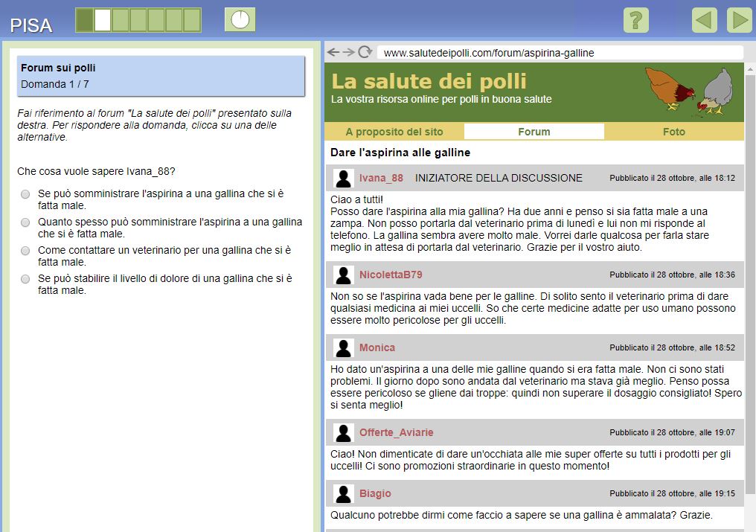Image resolution: width=756 pixels, height=532 pixels.
Task: Click the chickens illustration in site header
Action: click(x=688, y=91)
